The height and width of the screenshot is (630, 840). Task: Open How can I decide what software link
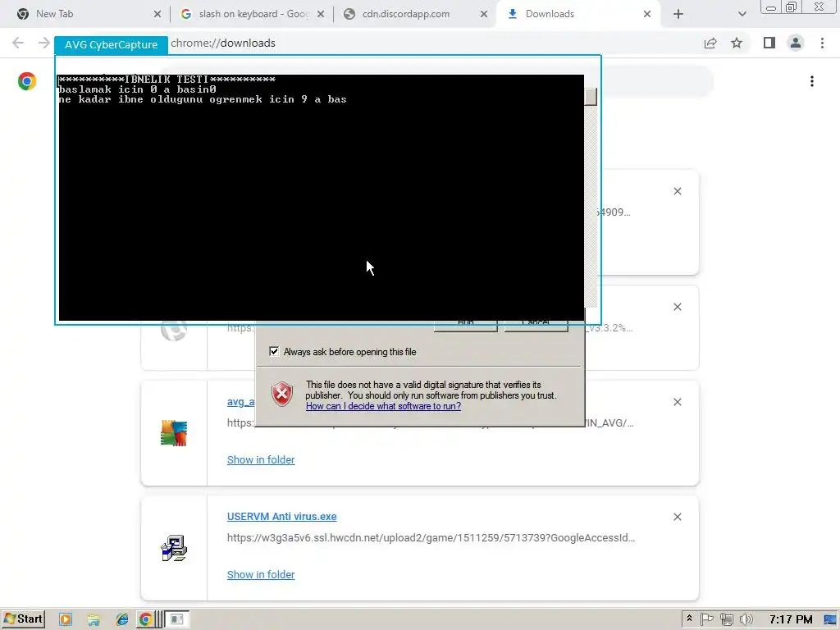tap(383, 406)
